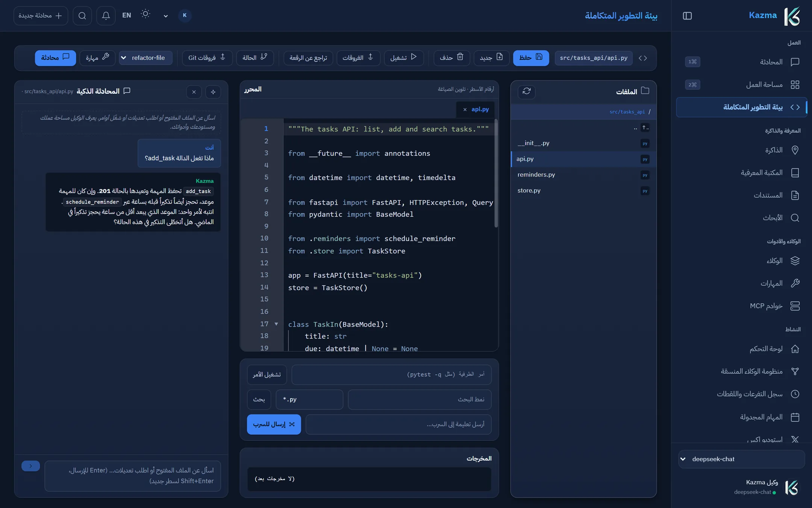Screen dimensions: 812x508
Task: Close the smart chat panel
Action: click(x=194, y=92)
